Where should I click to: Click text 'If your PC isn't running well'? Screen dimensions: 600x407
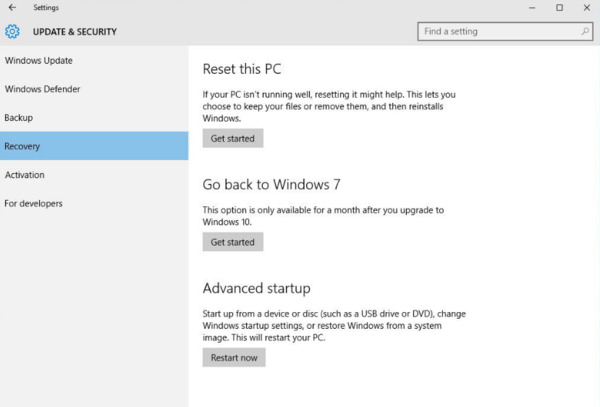(x=257, y=94)
